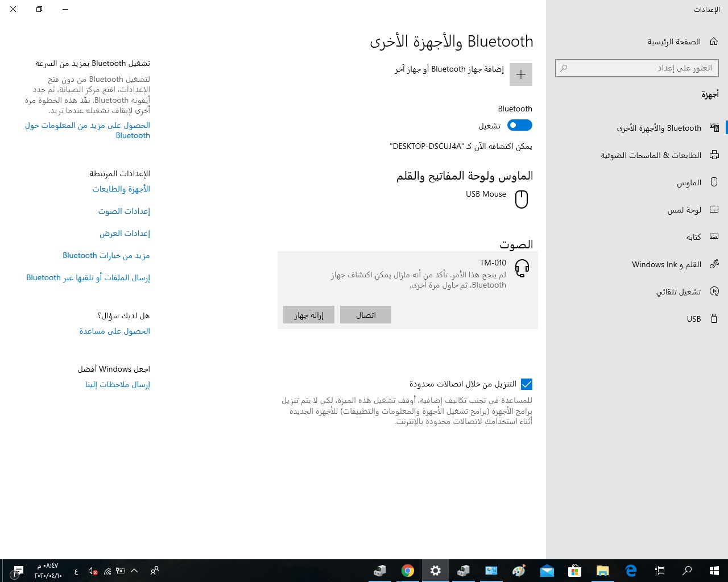The image size is (728, 582).
Task: Open the Windows Start menu
Action: pos(714,571)
